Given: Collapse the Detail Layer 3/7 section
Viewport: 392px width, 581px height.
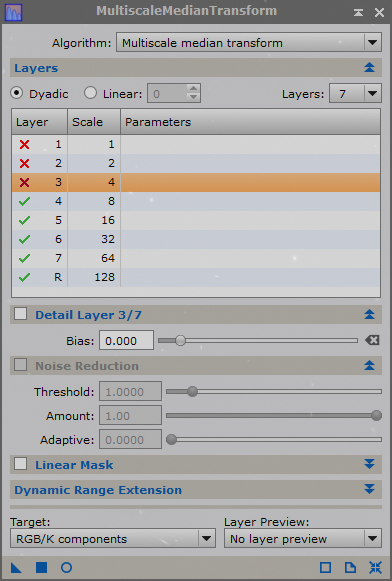Looking at the screenshot, I should coord(369,315).
